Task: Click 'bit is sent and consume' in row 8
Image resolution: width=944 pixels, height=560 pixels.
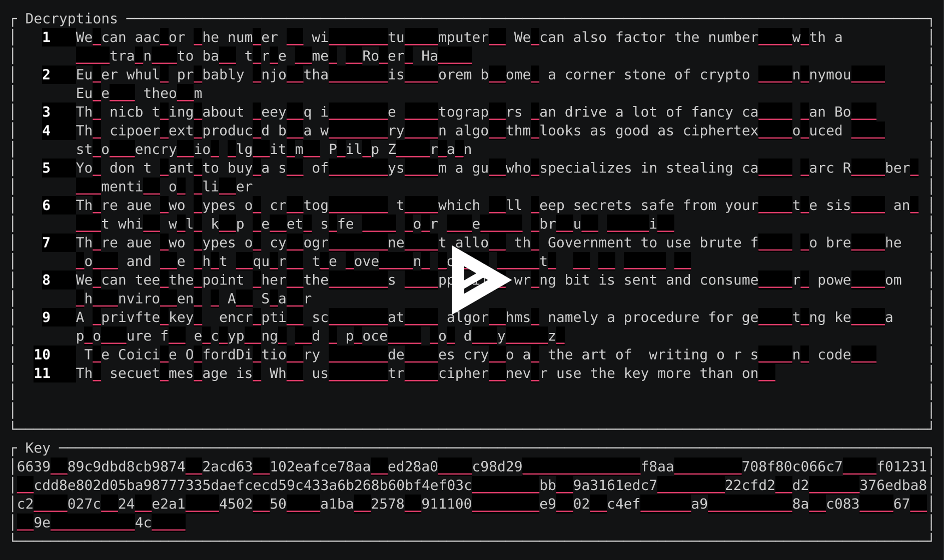Action: coord(661,280)
